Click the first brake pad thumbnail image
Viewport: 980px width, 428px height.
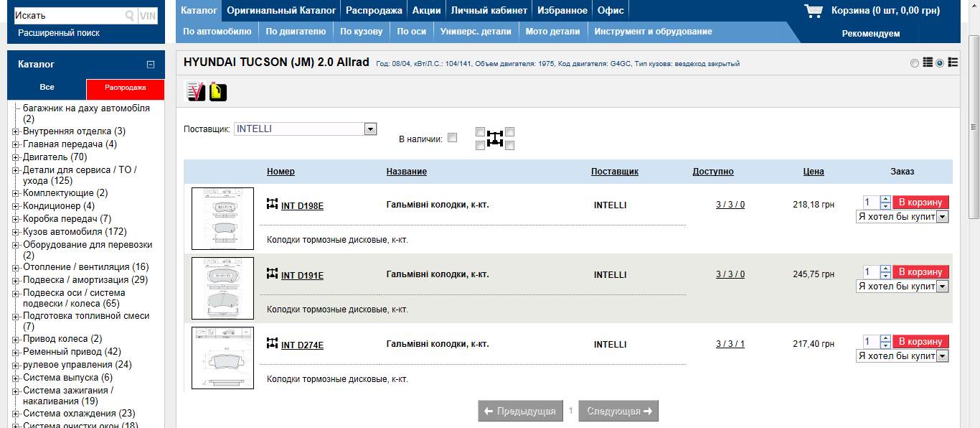(222, 218)
